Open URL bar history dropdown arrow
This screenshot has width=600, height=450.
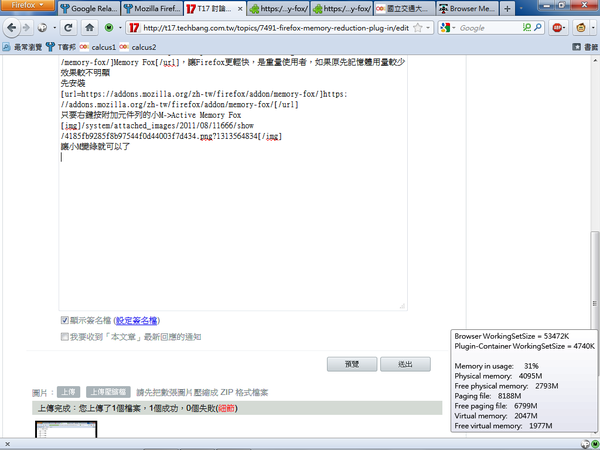pyautogui.click(x=428, y=28)
